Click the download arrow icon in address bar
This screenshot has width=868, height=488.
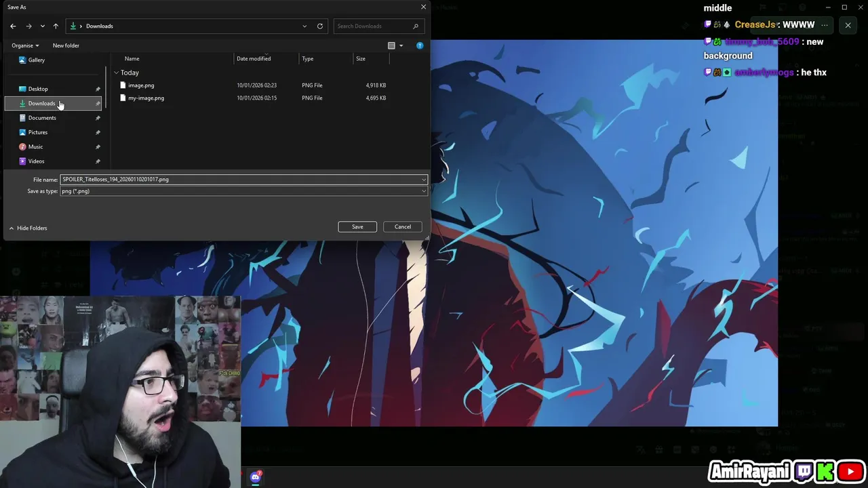tap(73, 26)
